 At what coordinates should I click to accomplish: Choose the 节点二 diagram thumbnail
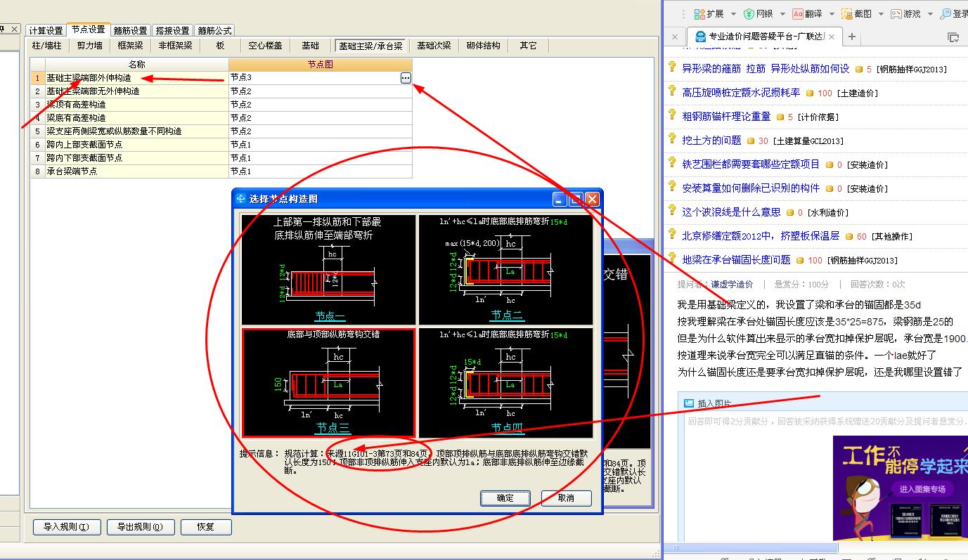tap(505, 269)
